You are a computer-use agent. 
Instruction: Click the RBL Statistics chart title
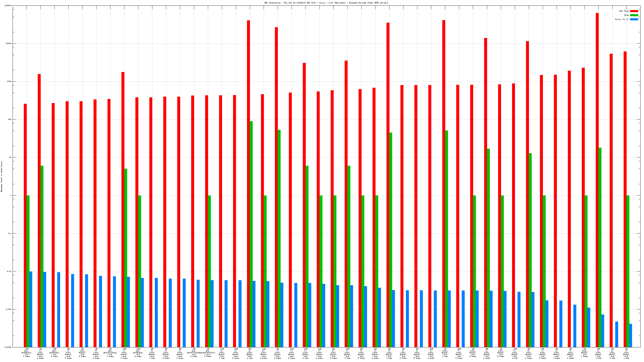pos(326,3)
